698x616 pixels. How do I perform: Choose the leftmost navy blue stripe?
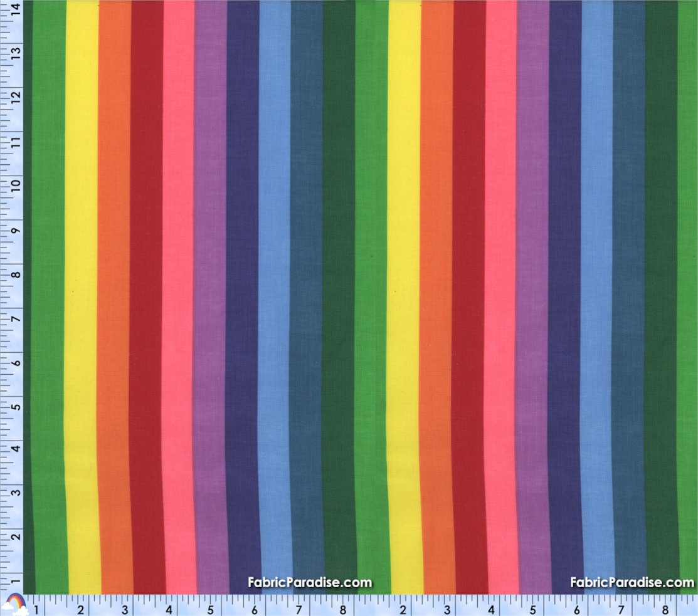(x=243, y=295)
